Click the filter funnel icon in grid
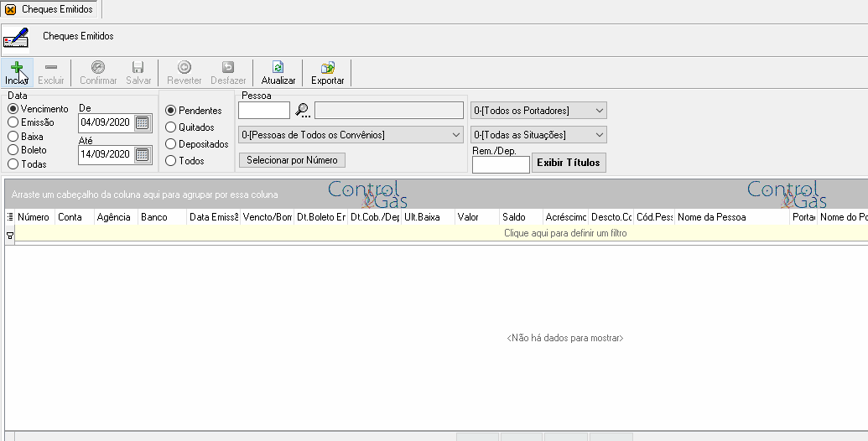 [x=10, y=236]
